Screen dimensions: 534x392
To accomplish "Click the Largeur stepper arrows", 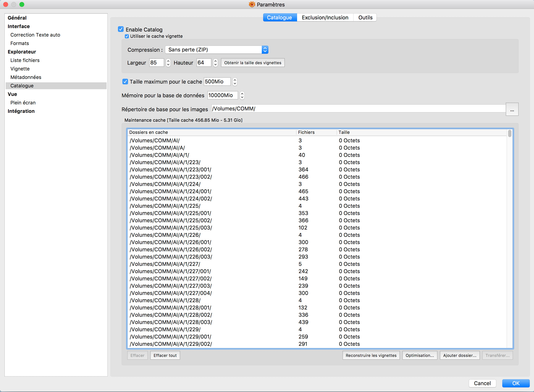I will (x=168, y=63).
